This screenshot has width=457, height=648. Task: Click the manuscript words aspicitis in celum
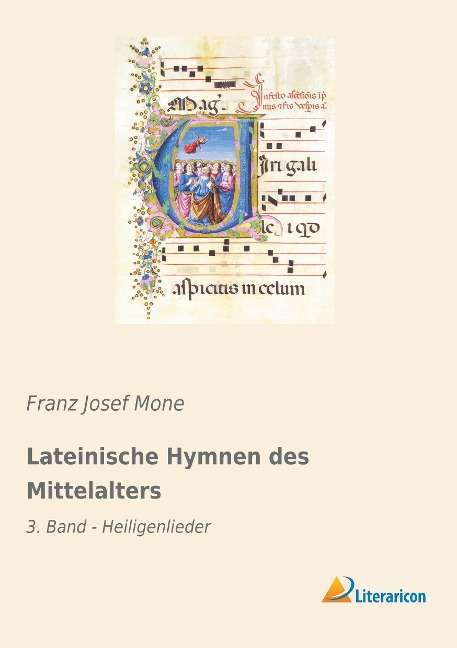click(238, 288)
